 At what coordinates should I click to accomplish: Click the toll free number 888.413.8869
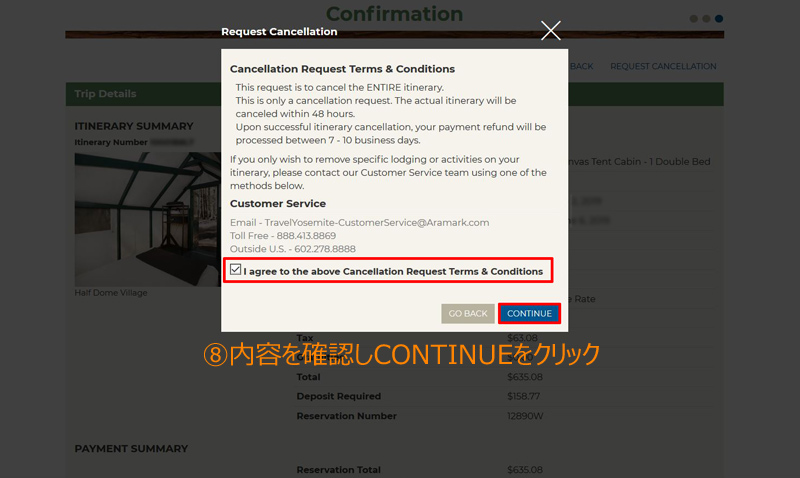(306, 236)
